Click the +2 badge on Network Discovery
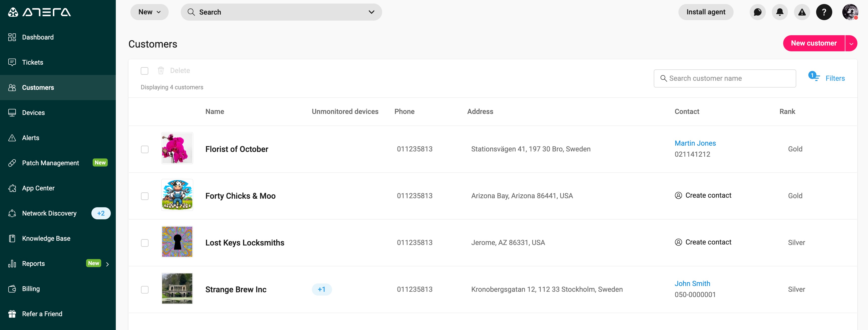This screenshot has height=330, width=868. coord(101,213)
